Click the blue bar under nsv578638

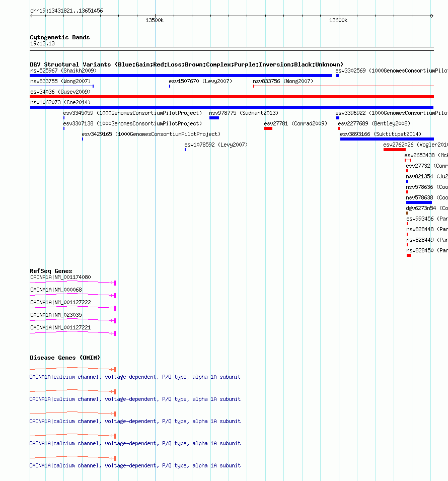click(419, 202)
